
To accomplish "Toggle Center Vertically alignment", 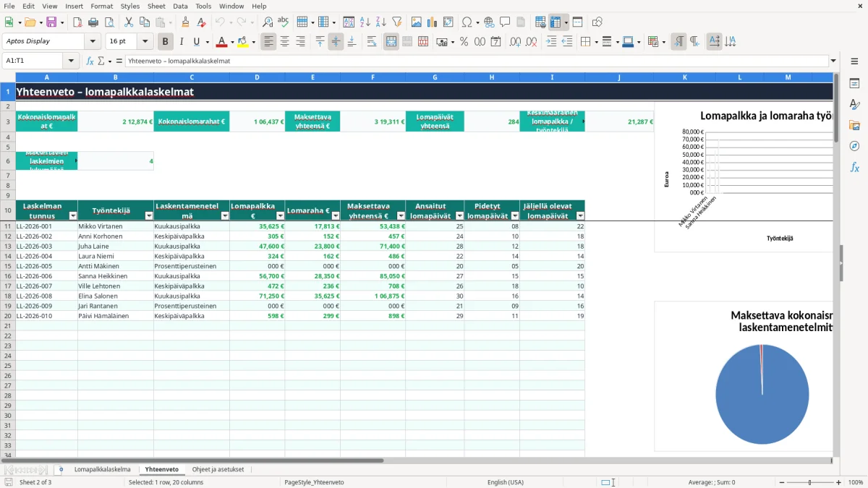I will (336, 42).
